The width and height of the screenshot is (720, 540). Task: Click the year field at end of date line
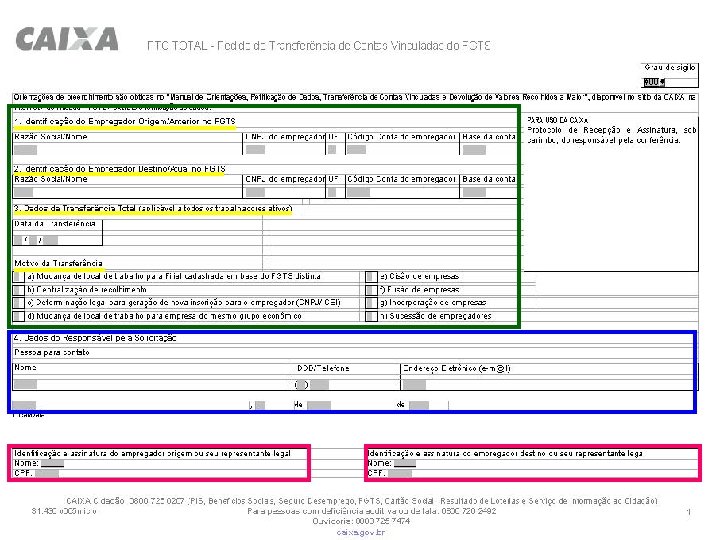[419, 405]
